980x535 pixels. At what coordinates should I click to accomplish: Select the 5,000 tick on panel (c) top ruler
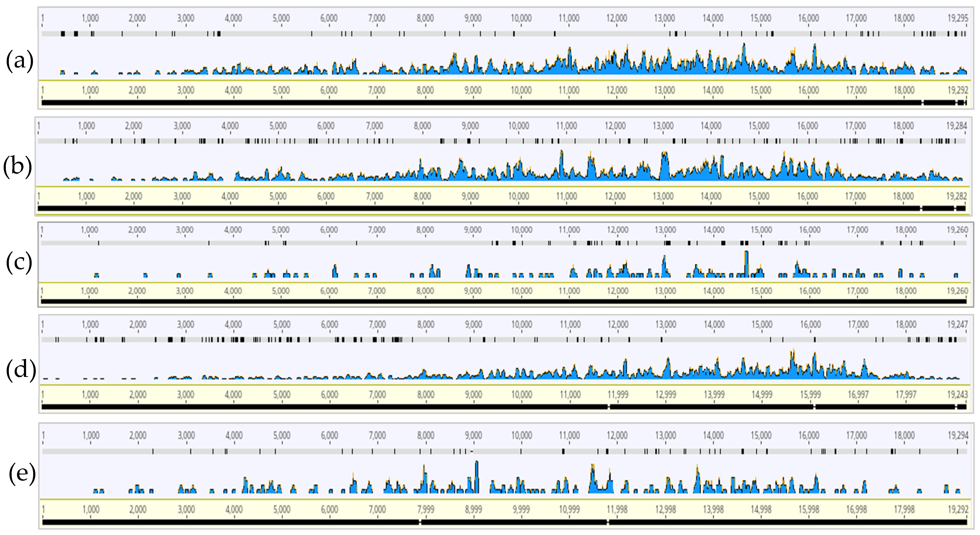281,230
